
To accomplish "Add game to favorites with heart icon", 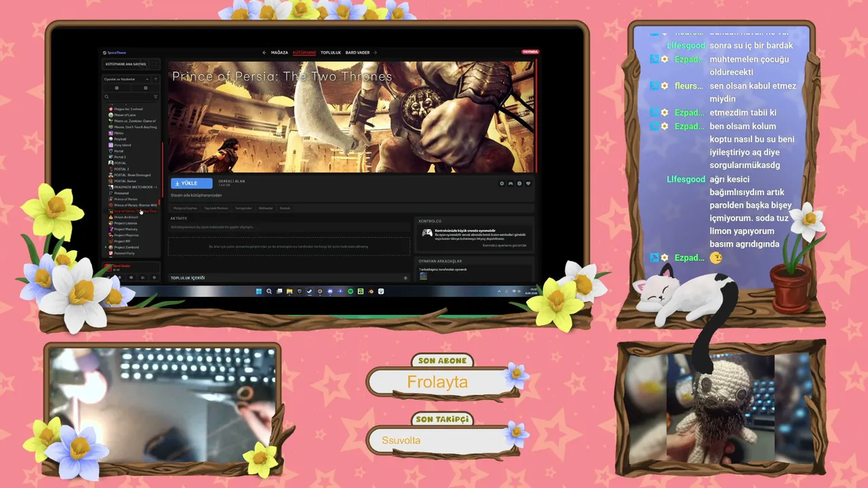I will tap(528, 183).
